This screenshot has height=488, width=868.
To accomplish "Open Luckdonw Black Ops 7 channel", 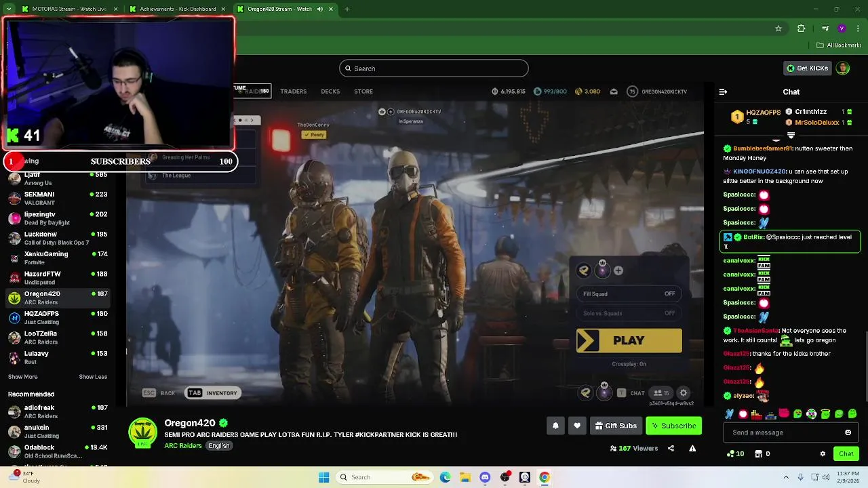I will click(x=58, y=238).
